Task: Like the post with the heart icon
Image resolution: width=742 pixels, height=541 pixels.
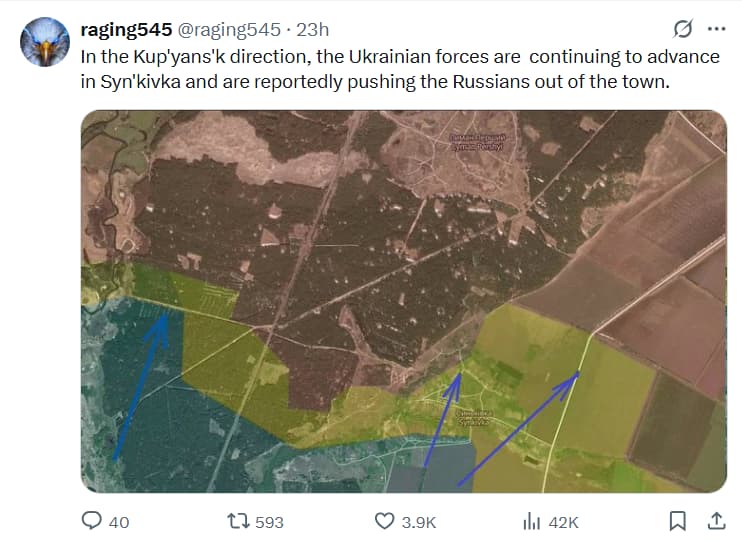Action: click(385, 521)
